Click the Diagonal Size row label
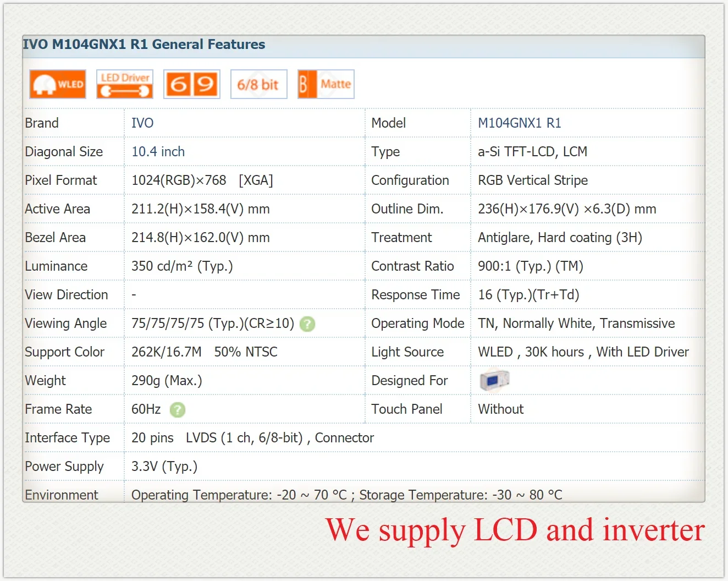 coord(64,152)
